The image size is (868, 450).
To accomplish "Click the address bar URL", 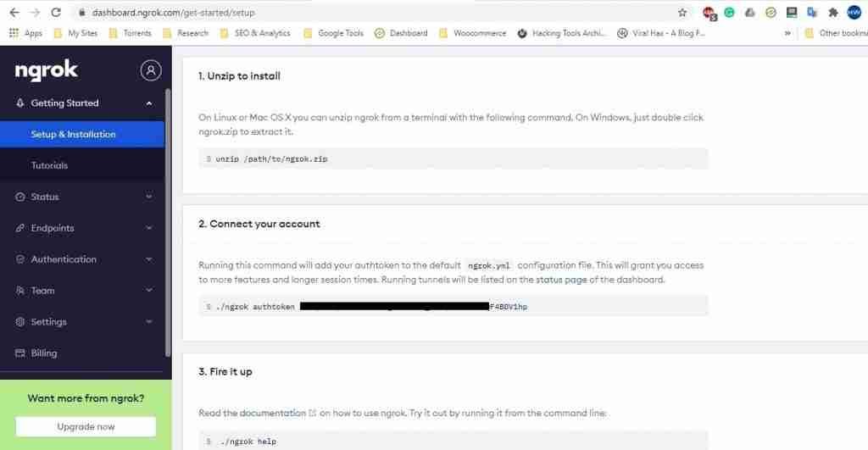I will point(173,12).
